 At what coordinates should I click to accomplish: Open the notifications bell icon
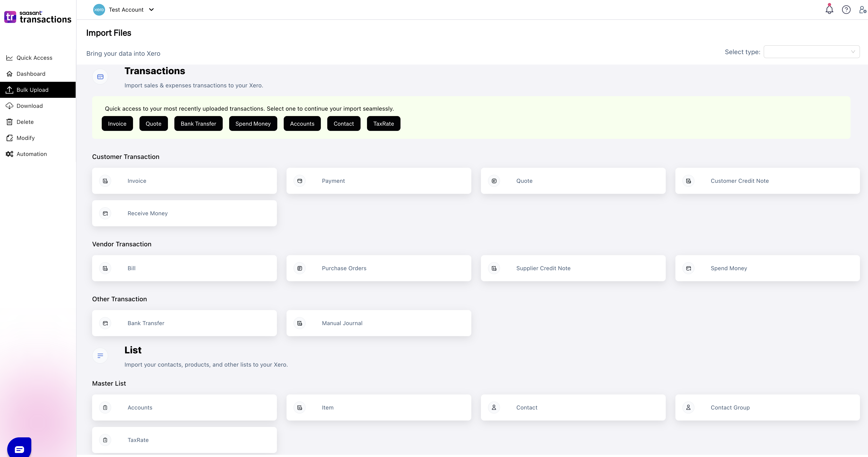pos(829,9)
